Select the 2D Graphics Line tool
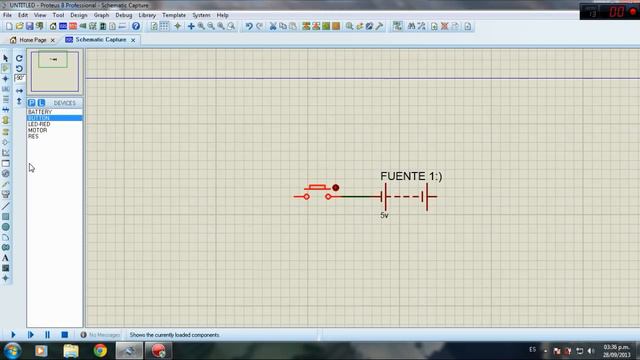The height and width of the screenshot is (360, 640). (x=6, y=206)
